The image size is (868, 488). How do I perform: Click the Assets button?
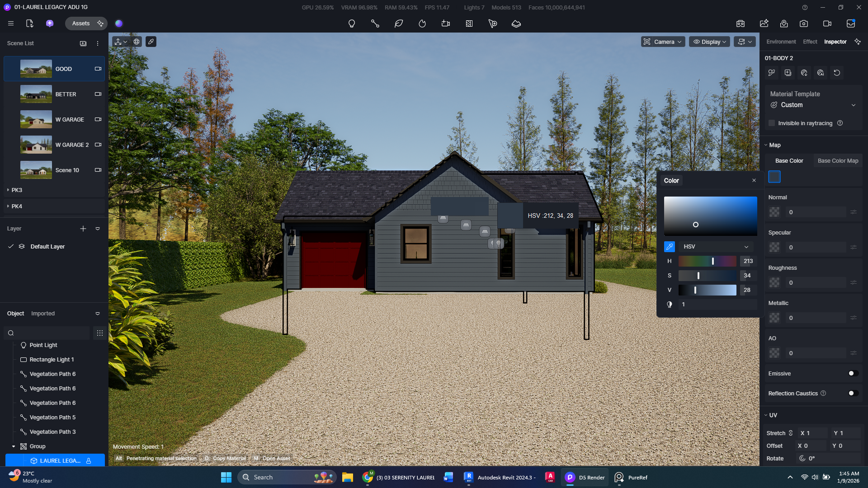point(81,23)
